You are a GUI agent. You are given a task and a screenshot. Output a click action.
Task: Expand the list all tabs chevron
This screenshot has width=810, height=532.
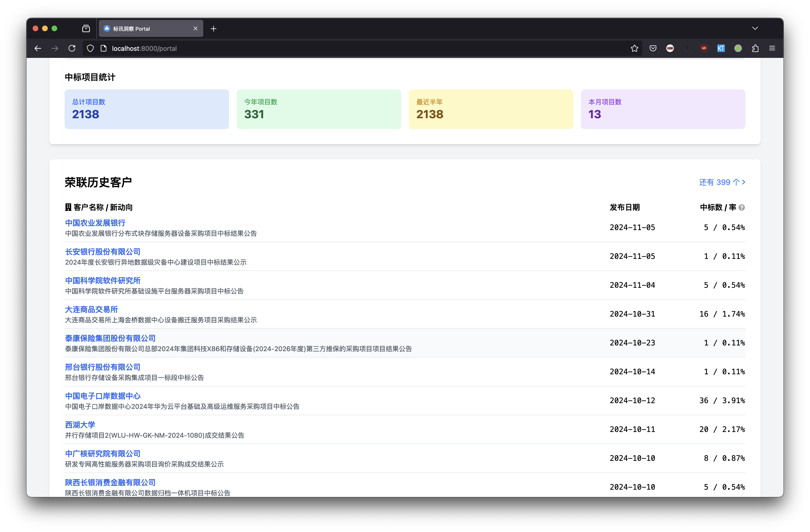(x=755, y=28)
